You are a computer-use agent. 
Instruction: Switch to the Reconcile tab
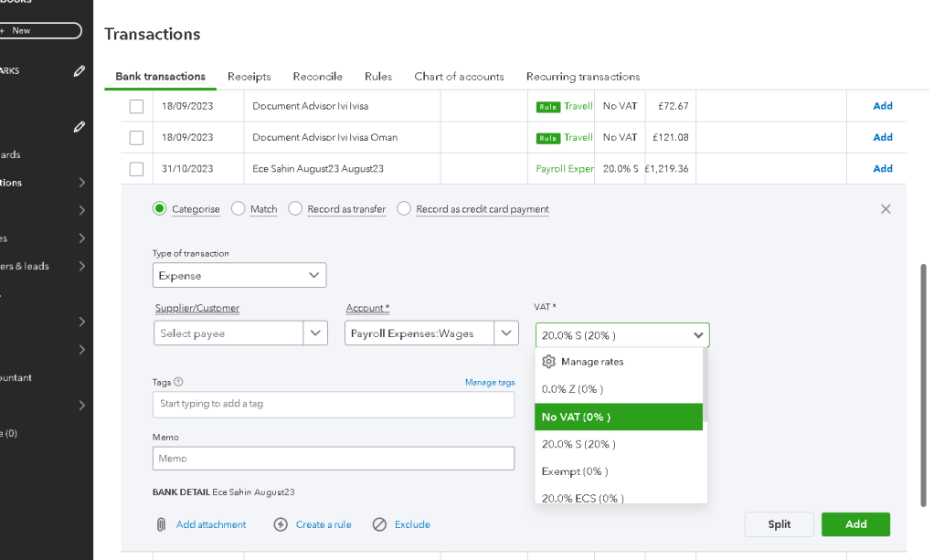coord(317,76)
